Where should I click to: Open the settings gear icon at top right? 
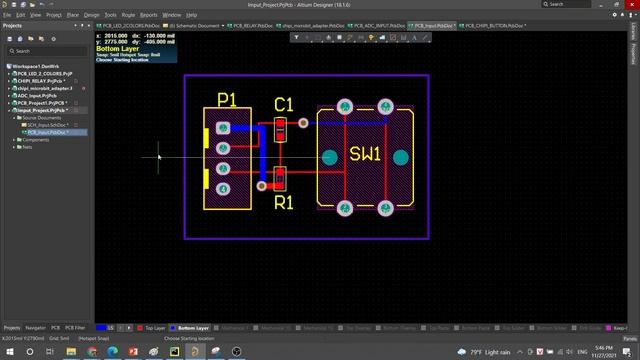(615, 15)
